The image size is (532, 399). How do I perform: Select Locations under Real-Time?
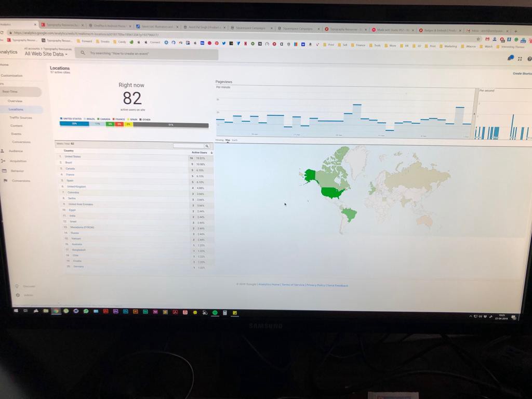pyautogui.click(x=16, y=109)
